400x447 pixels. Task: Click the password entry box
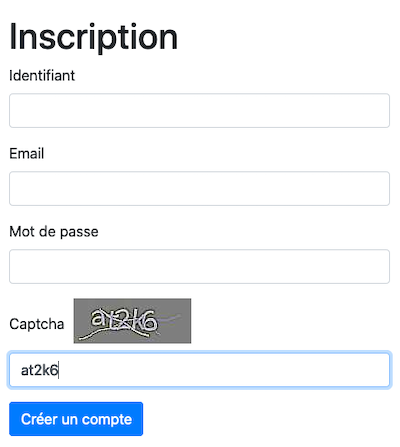pos(199,267)
